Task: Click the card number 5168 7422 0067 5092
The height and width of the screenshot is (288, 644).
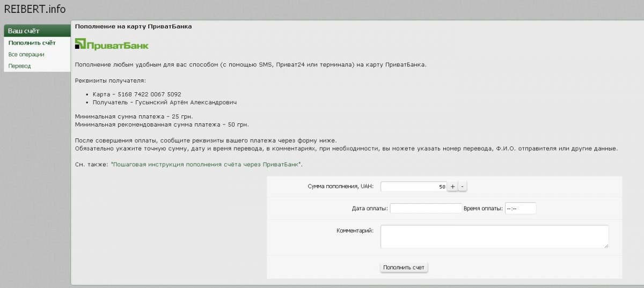Action: (151, 94)
